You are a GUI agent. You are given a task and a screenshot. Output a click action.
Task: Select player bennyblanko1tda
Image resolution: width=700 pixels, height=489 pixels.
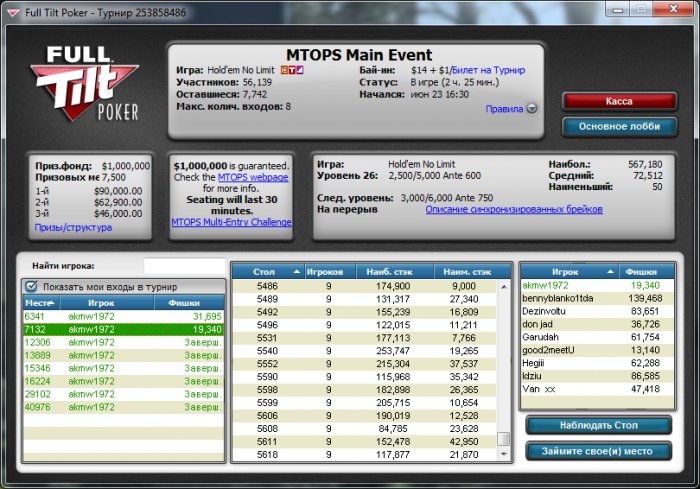tap(598, 298)
